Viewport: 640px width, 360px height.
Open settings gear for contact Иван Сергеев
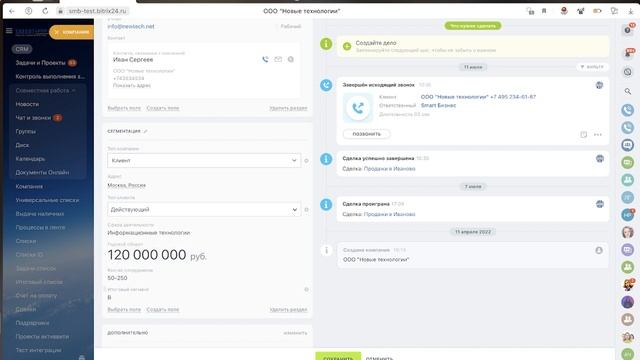coord(291,60)
